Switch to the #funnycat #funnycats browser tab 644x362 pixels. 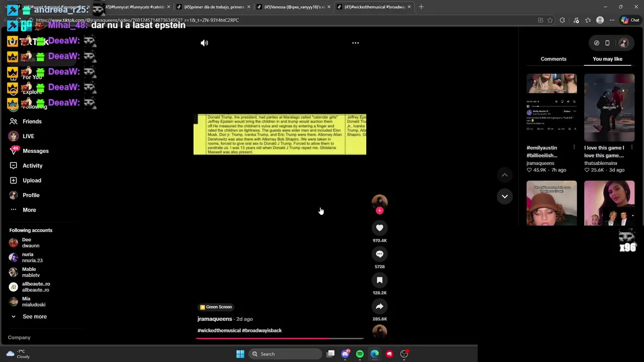click(134, 7)
